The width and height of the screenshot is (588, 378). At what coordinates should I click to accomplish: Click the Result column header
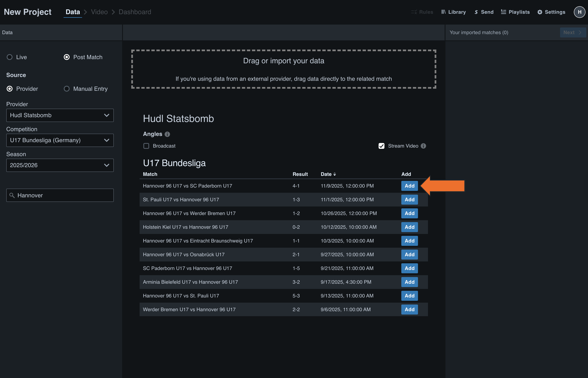pos(300,174)
